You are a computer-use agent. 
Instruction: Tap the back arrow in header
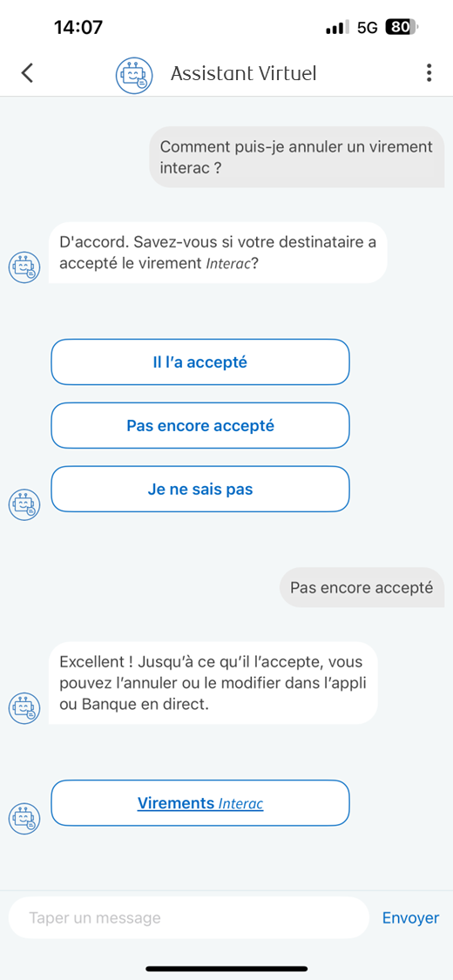27,73
